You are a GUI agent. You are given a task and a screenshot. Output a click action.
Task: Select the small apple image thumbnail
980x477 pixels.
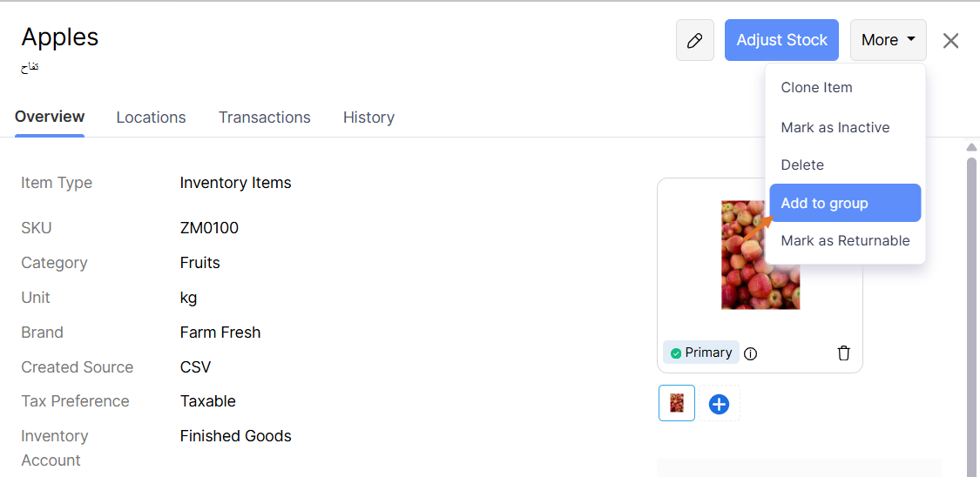pyautogui.click(x=677, y=403)
